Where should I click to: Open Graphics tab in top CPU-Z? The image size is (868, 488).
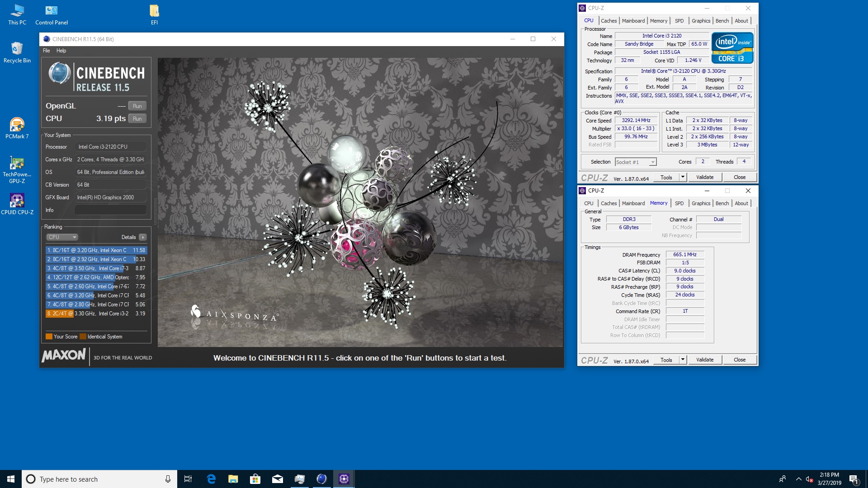click(x=701, y=21)
